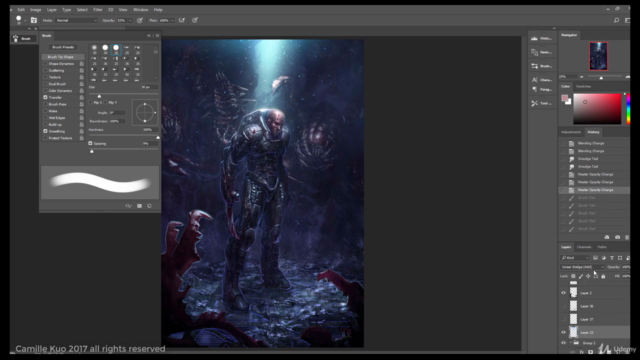Open the layer filter Kind dropdown
This screenshot has width=640, height=360.
coord(575,258)
